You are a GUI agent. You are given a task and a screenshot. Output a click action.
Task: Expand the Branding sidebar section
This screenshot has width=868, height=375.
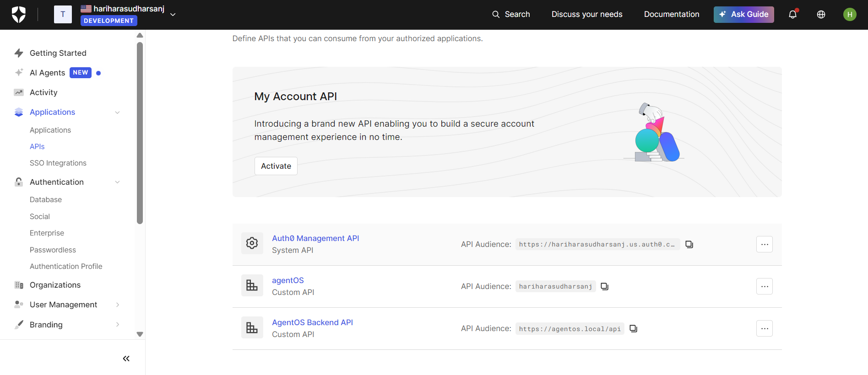tap(117, 325)
